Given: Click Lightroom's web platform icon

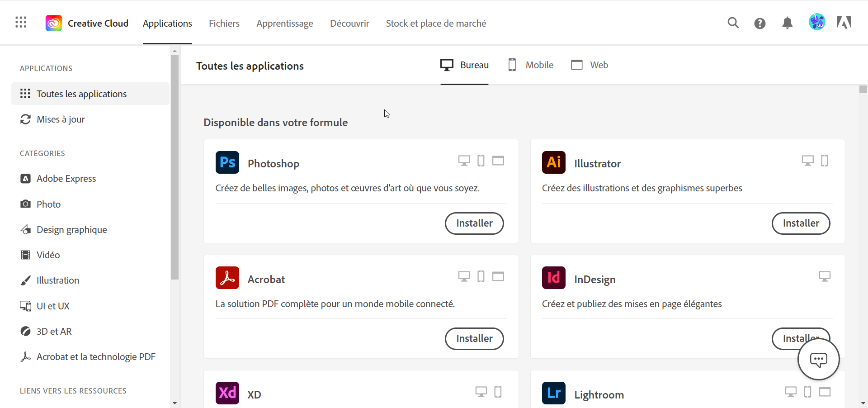Looking at the screenshot, I should [825, 392].
